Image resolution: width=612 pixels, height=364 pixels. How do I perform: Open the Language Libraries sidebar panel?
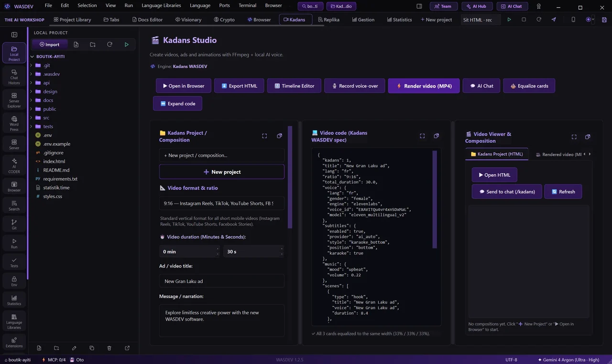[14, 321]
